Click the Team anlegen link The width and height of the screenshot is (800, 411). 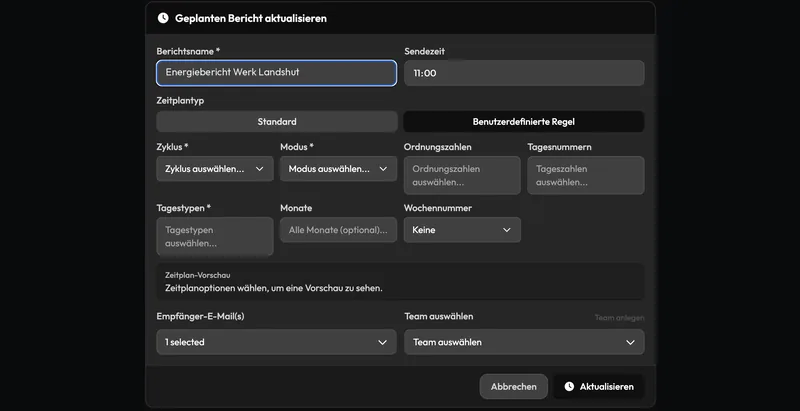(x=619, y=318)
